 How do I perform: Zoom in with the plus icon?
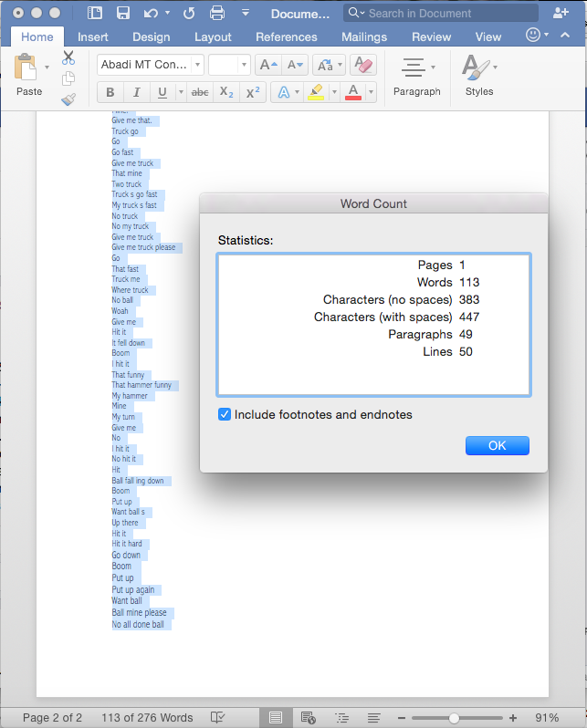coord(513,718)
